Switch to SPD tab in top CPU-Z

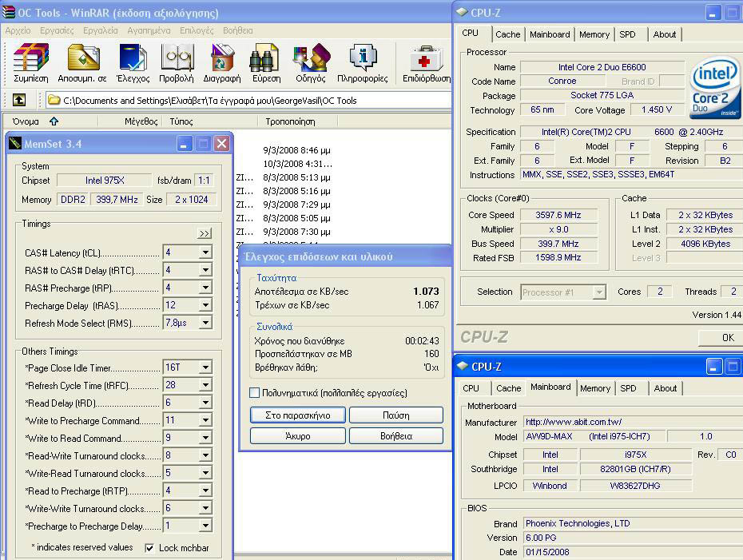tap(627, 34)
